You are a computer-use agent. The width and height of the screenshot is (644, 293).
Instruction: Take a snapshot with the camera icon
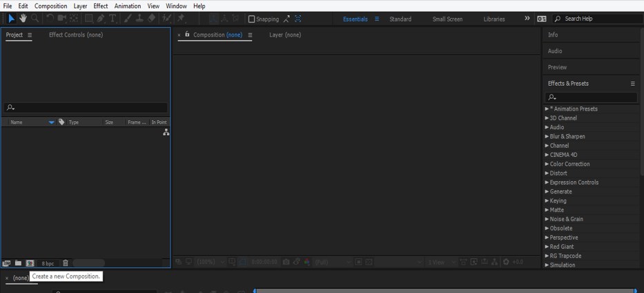point(286,262)
